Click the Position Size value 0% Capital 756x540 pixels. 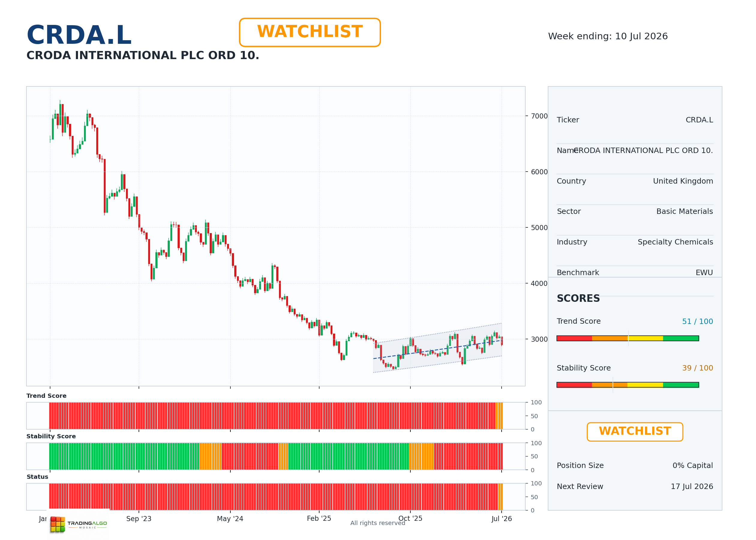(692, 466)
